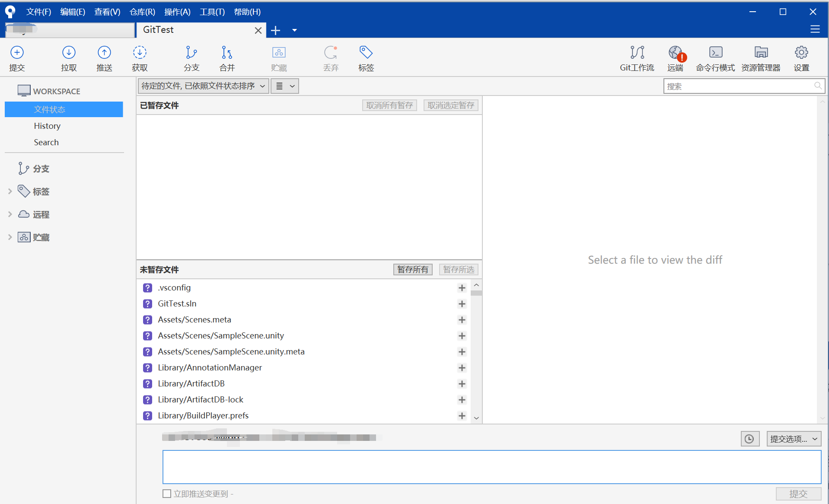This screenshot has width=829, height=504.
Task: Open Git工作流 (Git Flow) tool
Action: pyautogui.click(x=637, y=58)
